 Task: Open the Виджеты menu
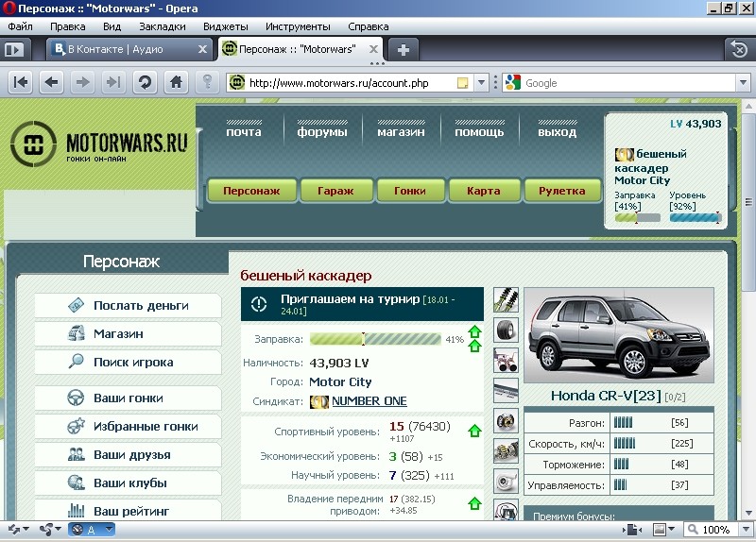pos(226,26)
